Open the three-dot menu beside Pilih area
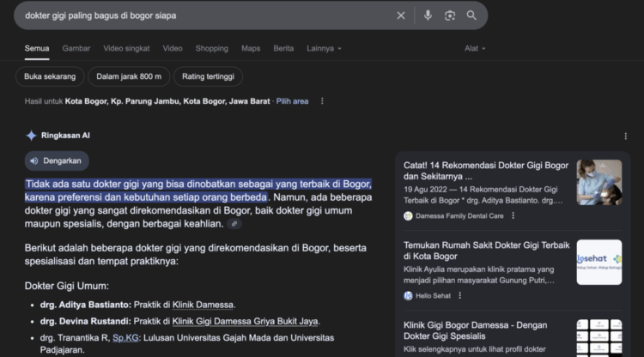Viewport: 644px width, 357px height. (x=322, y=101)
